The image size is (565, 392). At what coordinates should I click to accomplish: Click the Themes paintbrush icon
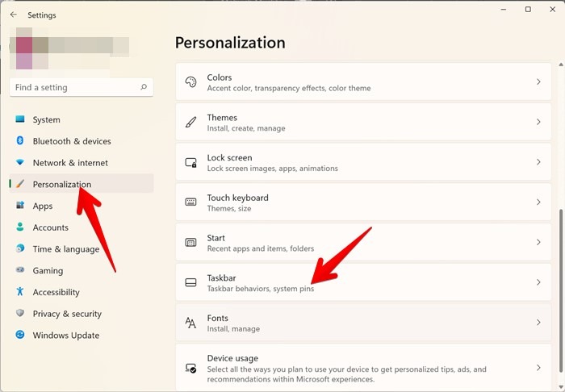(191, 123)
